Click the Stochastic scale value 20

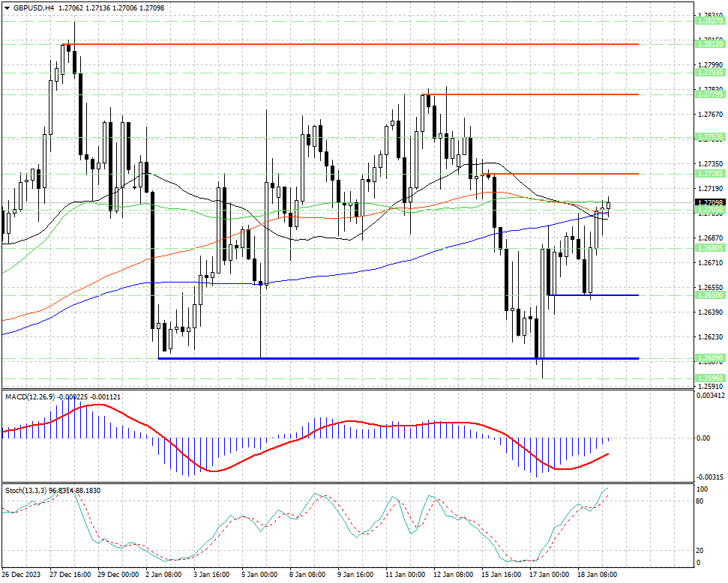point(700,551)
